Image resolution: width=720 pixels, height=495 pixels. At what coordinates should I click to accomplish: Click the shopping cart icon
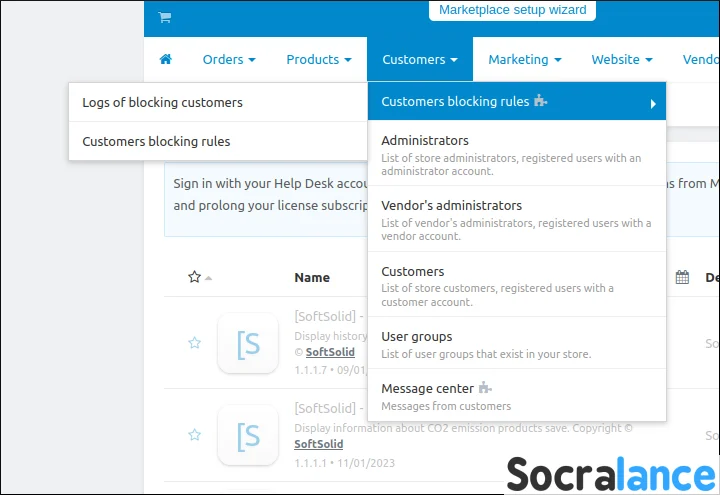[x=165, y=17]
